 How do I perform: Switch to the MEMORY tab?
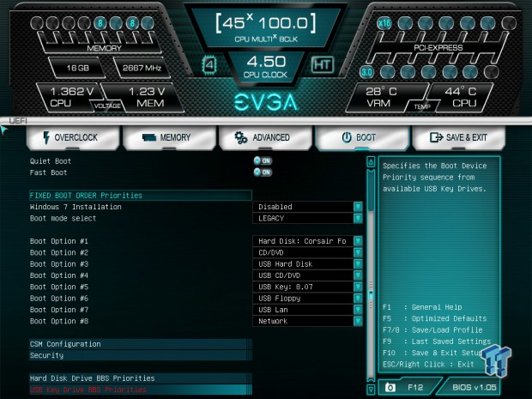tap(169, 137)
